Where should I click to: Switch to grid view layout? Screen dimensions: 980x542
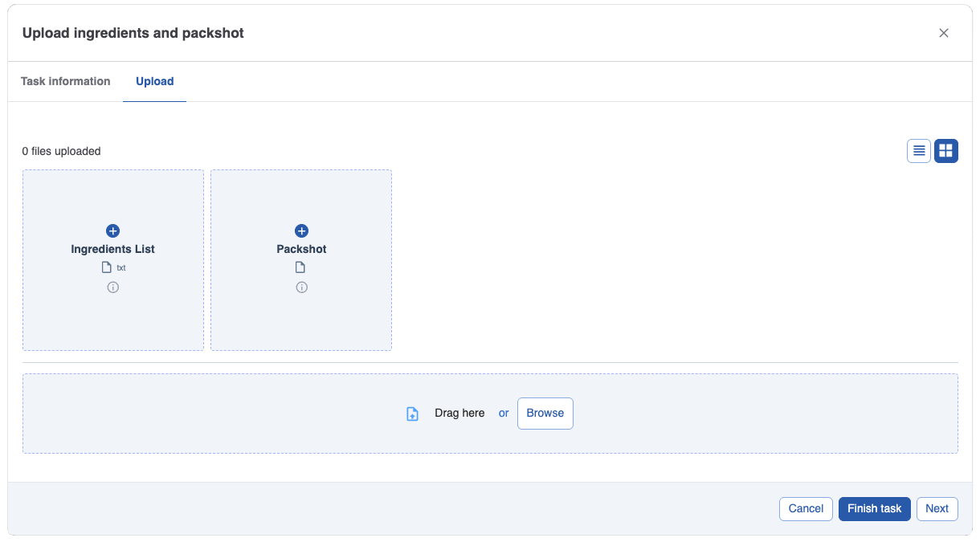point(945,151)
